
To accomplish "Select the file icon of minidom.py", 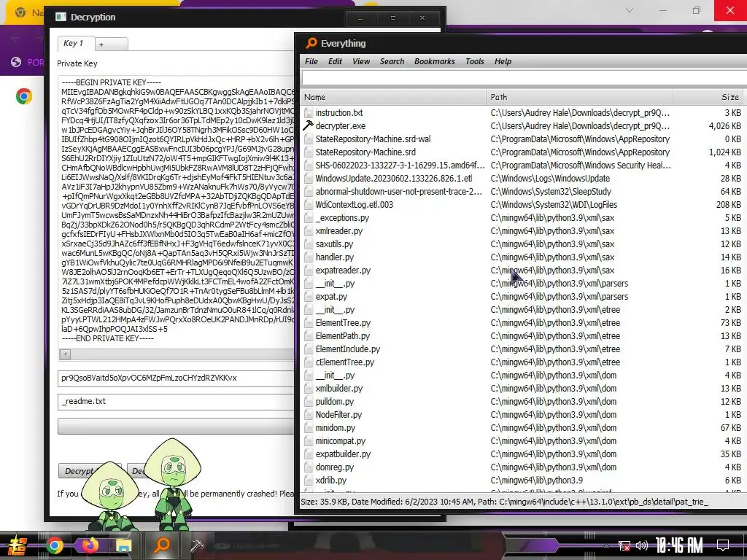I will (x=309, y=427).
